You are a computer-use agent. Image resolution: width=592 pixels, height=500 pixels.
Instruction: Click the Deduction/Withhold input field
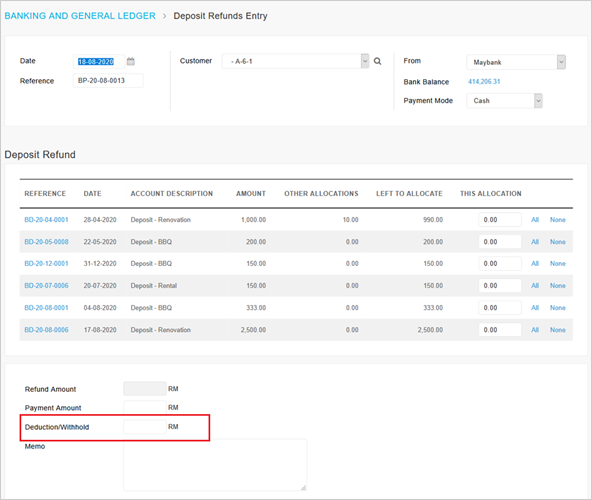tap(145, 427)
